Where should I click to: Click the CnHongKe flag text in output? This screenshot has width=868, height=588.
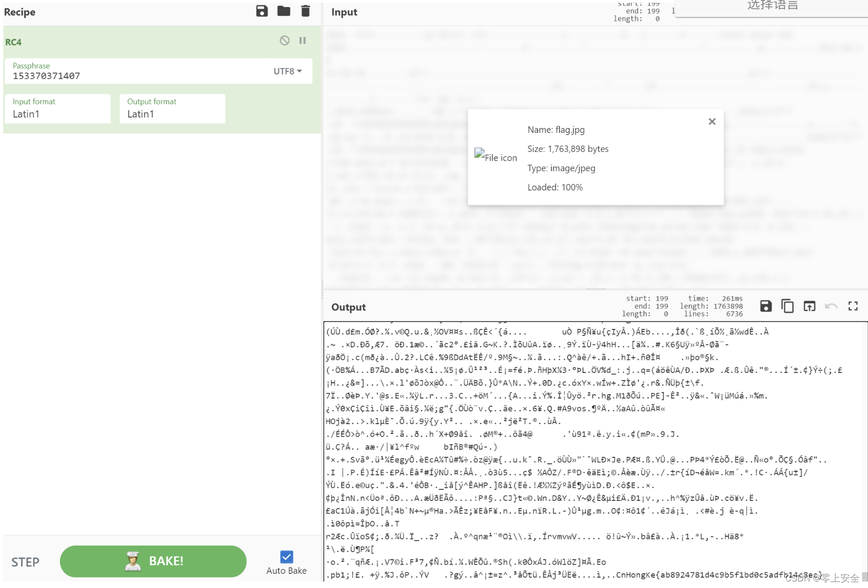[719, 574]
